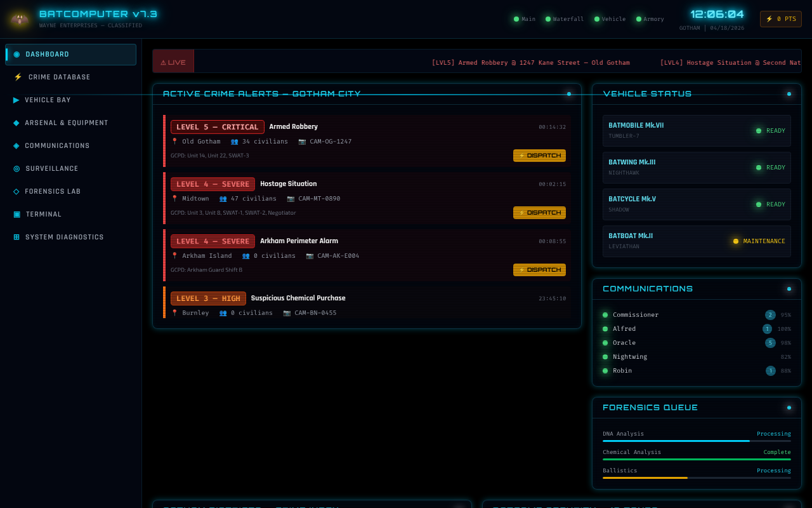
Task: Click the Crime Database lightning icon
Action: [x=18, y=77]
